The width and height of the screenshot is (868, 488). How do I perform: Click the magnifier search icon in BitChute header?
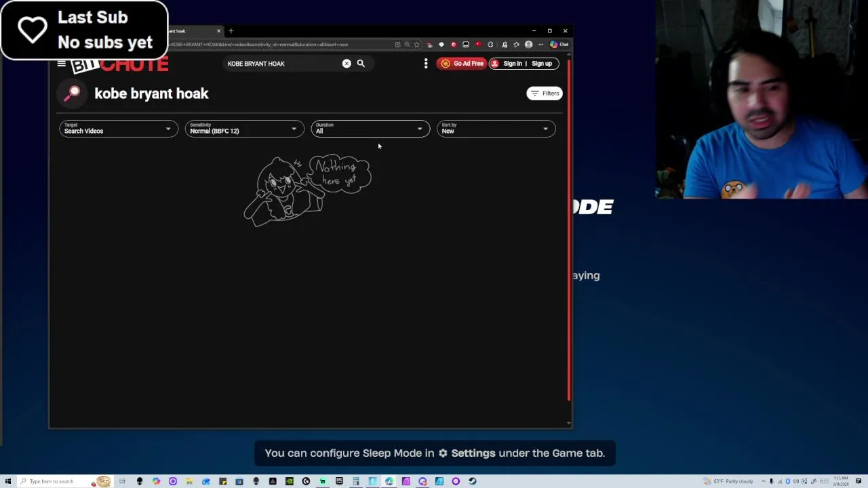(x=361, y=64)
